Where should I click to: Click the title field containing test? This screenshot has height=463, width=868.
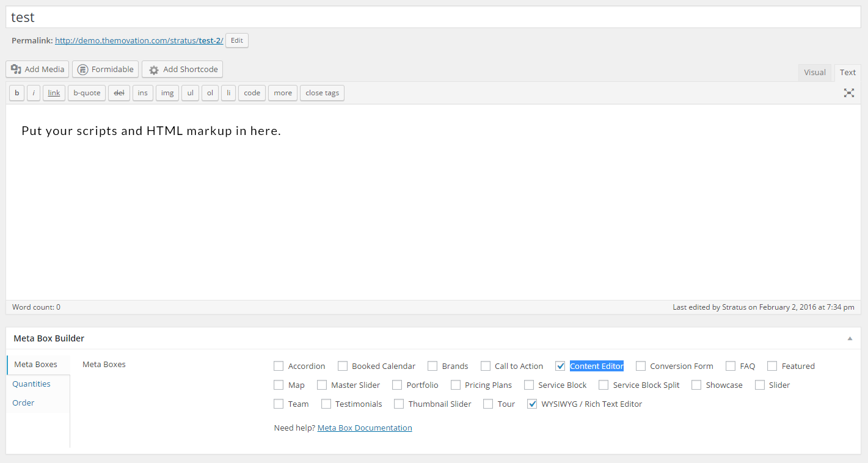pyautogui.click(x=434, y=17)
